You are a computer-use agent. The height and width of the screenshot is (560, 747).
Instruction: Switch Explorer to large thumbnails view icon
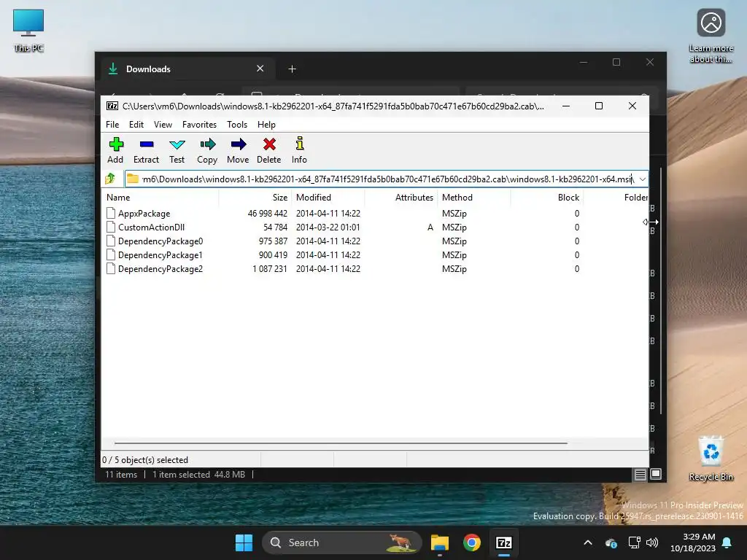(x=656, y=474)
